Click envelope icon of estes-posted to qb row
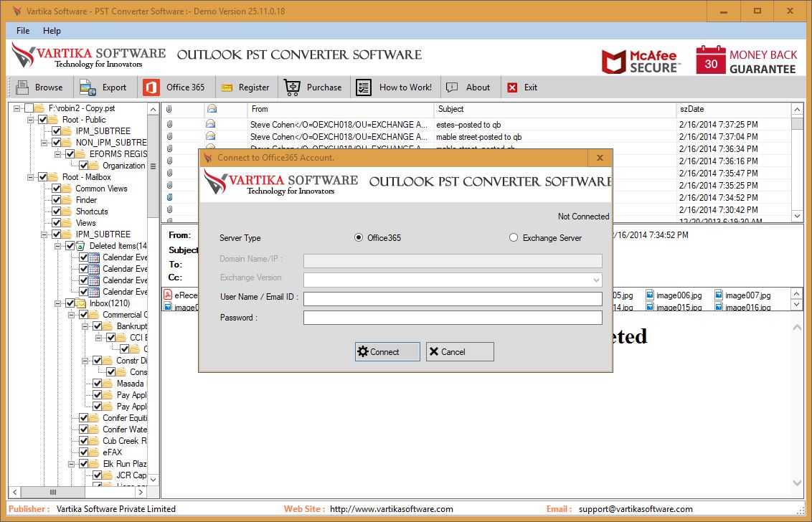 click(210, 124)
